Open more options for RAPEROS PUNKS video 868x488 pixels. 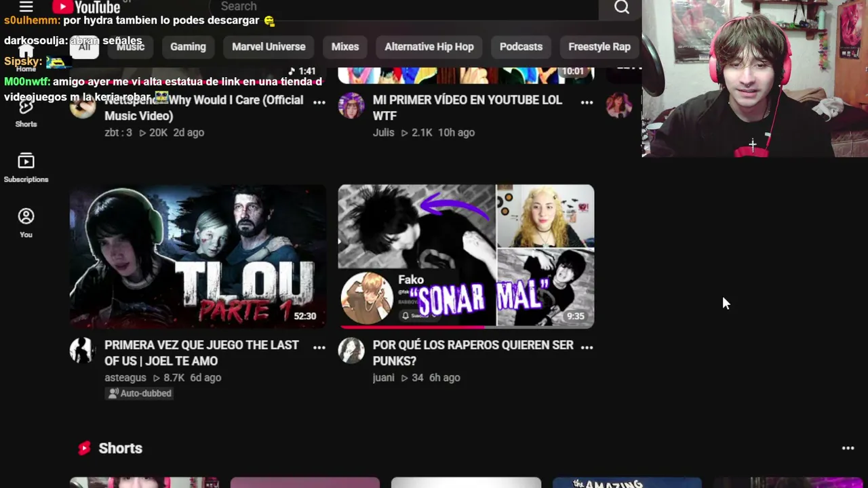click(x=587, y=347)
